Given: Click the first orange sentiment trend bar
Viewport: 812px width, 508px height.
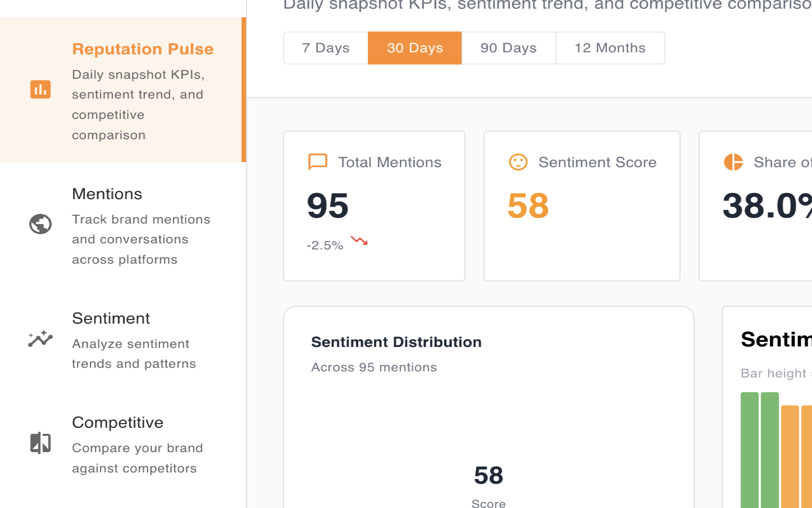Looking at the screenshot, I should (790, 457).
